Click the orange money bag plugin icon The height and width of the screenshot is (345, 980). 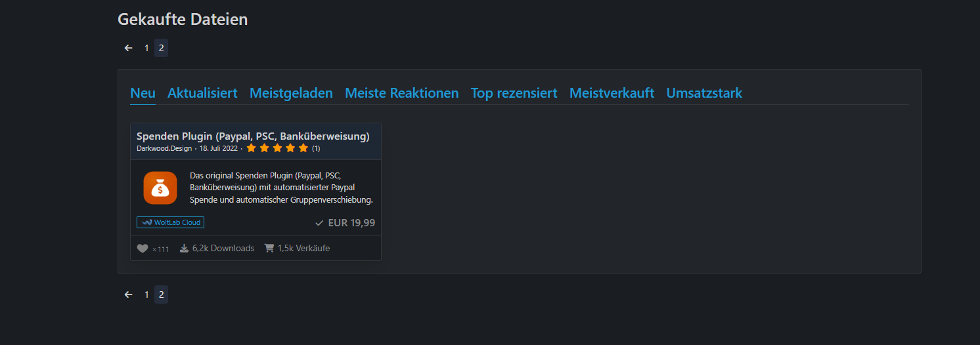pos(160,188)
